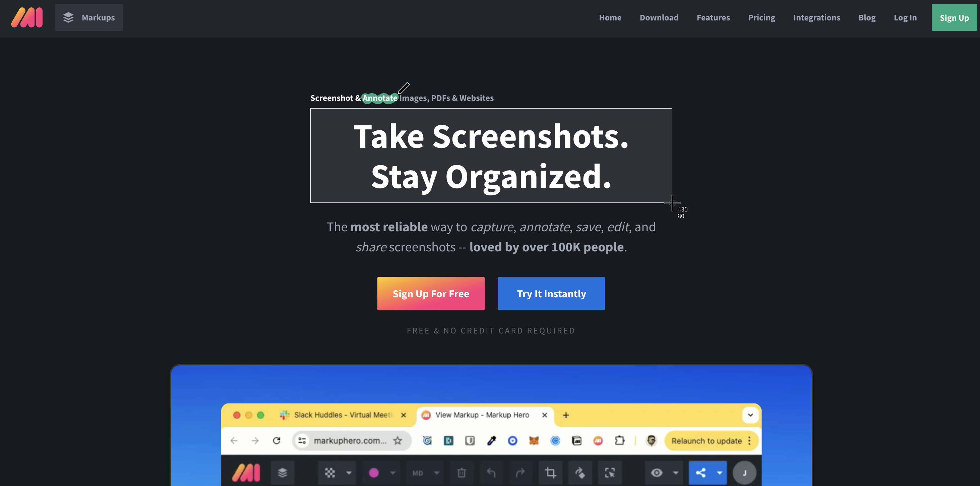Select the checkered blur tool icon

(x=329, y=473)
